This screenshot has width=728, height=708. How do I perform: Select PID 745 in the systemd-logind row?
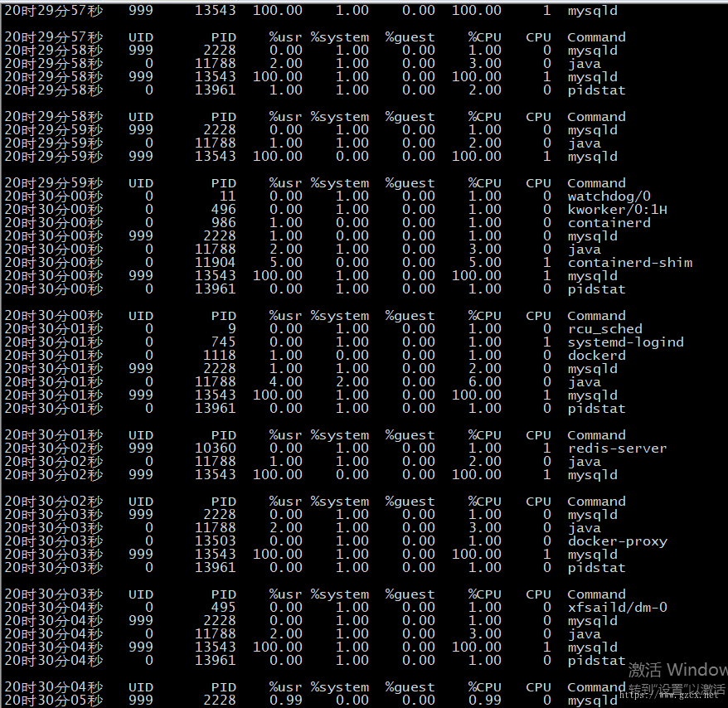click(x=223, y=342)
